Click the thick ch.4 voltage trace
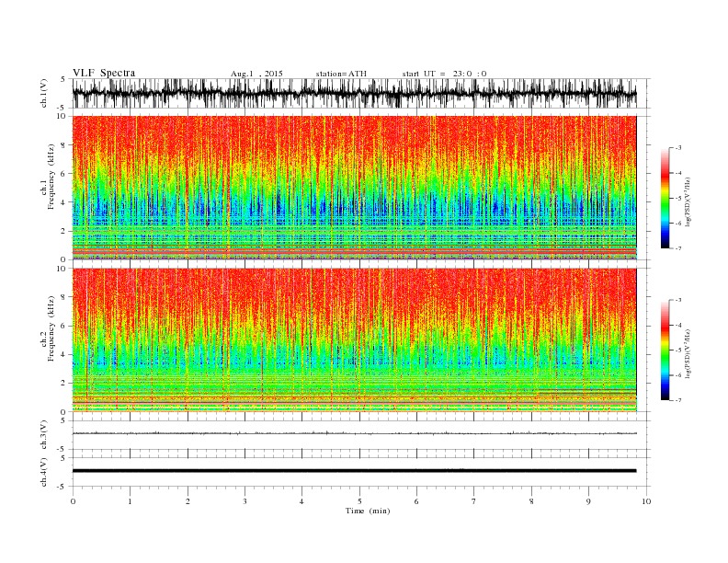The width and height of the screenshot is (728, 563). [355, 471]
